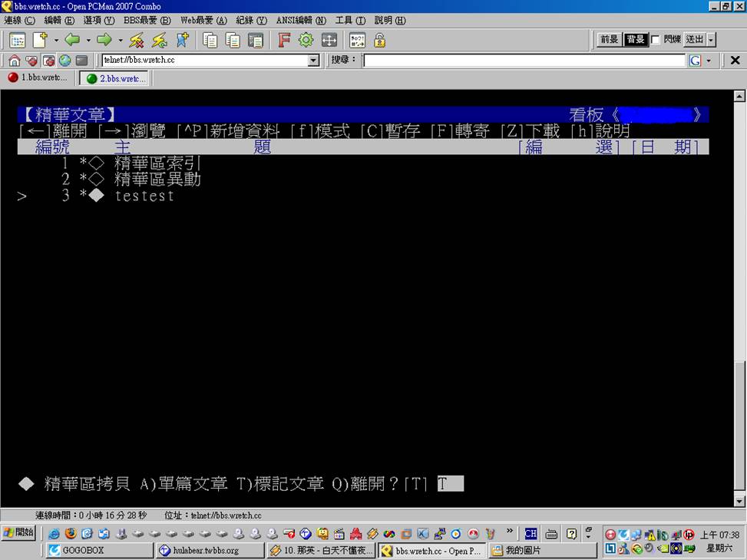Click inside the 搜尋 search field
Viewport: 747px width, 560px height.
point(524,61)
